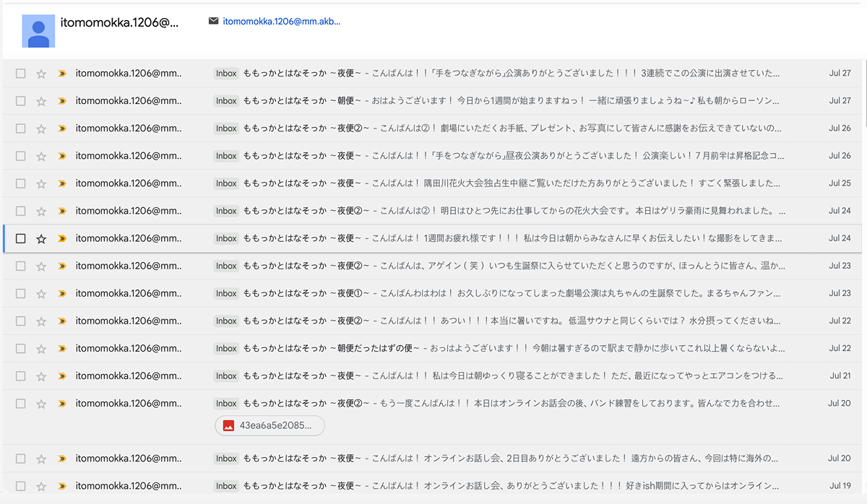
Task: Toggle importance marker on Jul 24 夜便② email
Action: 62,211
